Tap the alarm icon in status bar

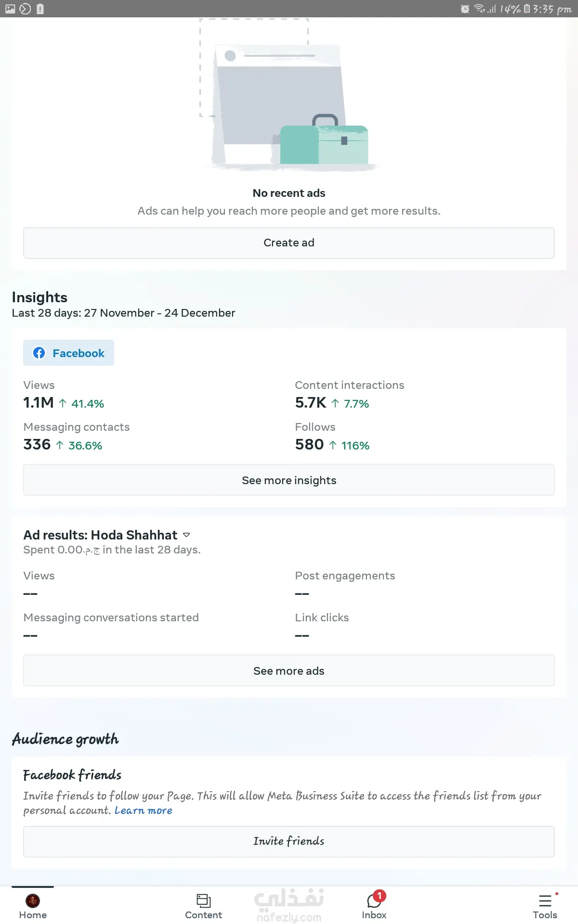pos(465,9)
